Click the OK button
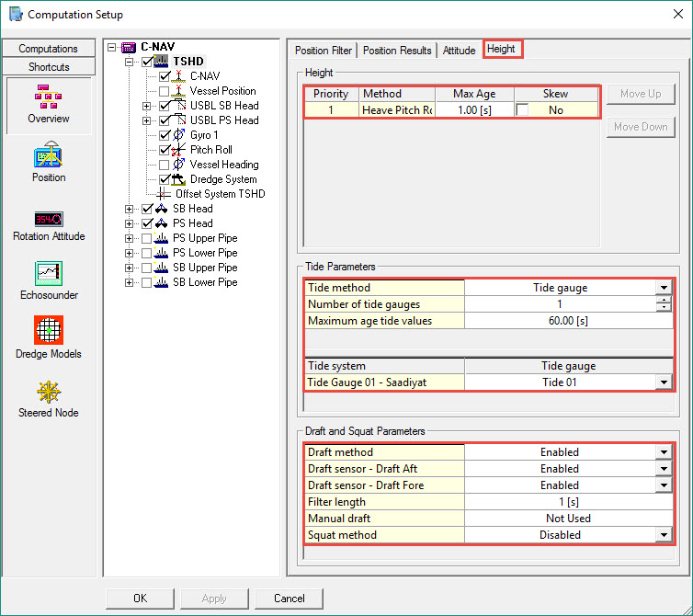 [140, 599]
